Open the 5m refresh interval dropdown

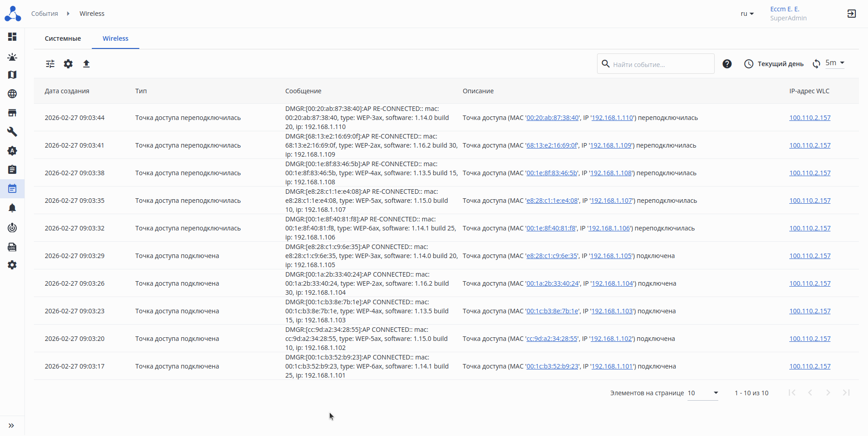(x=835, y=63)
